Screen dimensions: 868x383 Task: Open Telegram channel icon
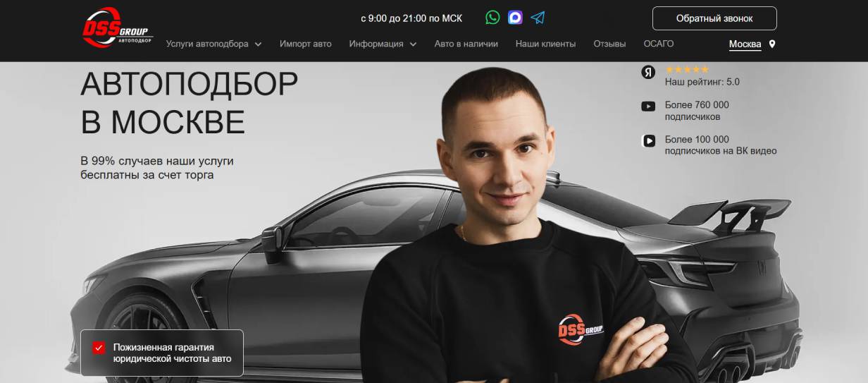(x=538, y=18)
